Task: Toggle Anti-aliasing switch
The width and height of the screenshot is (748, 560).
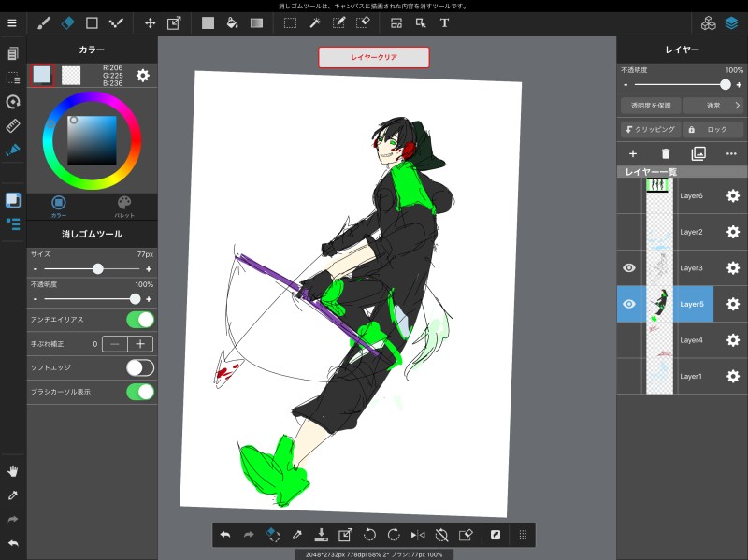Action: [140, 320]
